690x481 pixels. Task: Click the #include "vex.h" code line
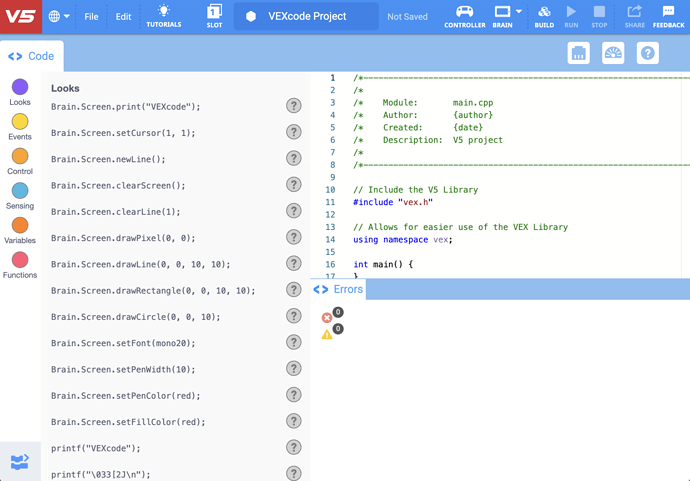pyautogui.click(x=393, y=202)
